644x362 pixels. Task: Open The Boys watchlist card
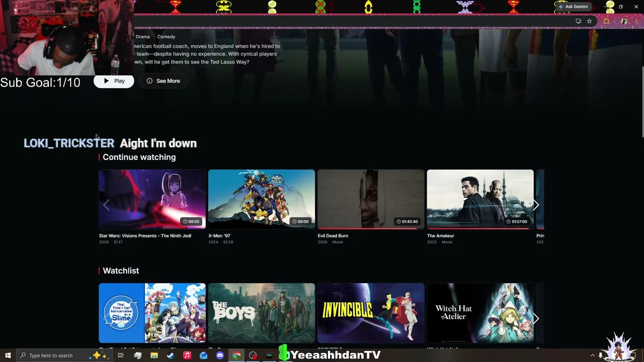(262, 313)
